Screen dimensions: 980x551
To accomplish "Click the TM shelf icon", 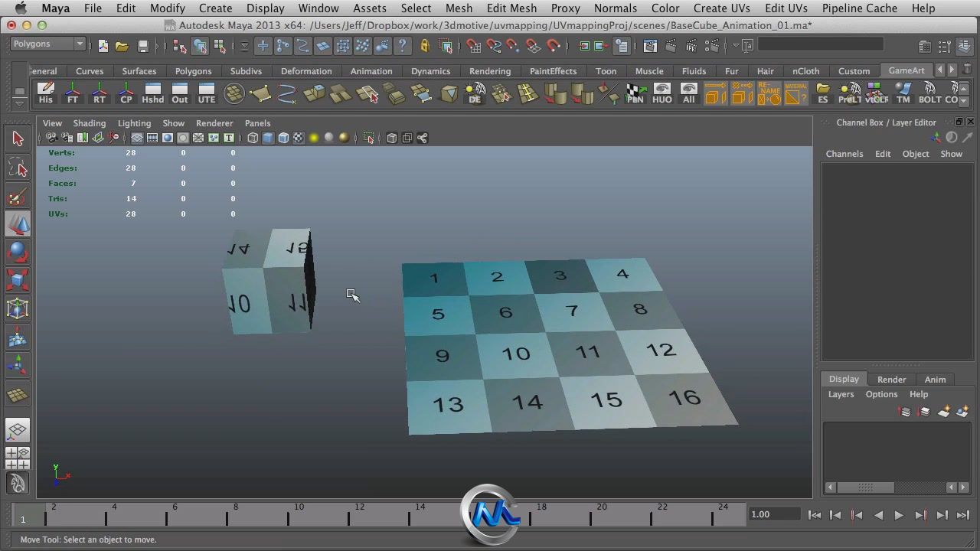I will coord(903,93).
